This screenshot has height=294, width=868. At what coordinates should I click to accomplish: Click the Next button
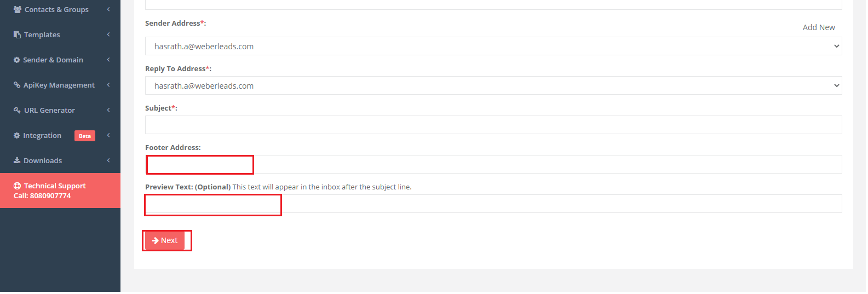coord(165,241)
